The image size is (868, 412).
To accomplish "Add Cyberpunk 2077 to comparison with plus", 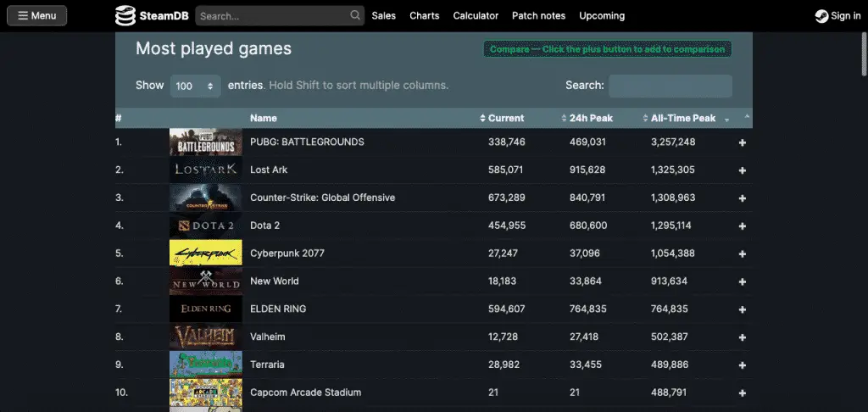I will pos(743,254).
